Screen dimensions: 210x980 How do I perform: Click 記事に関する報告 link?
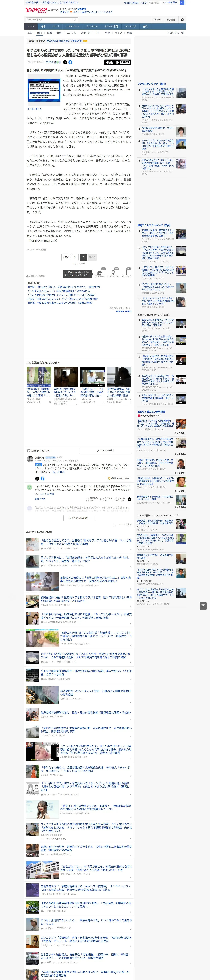(x=36, y=276)
